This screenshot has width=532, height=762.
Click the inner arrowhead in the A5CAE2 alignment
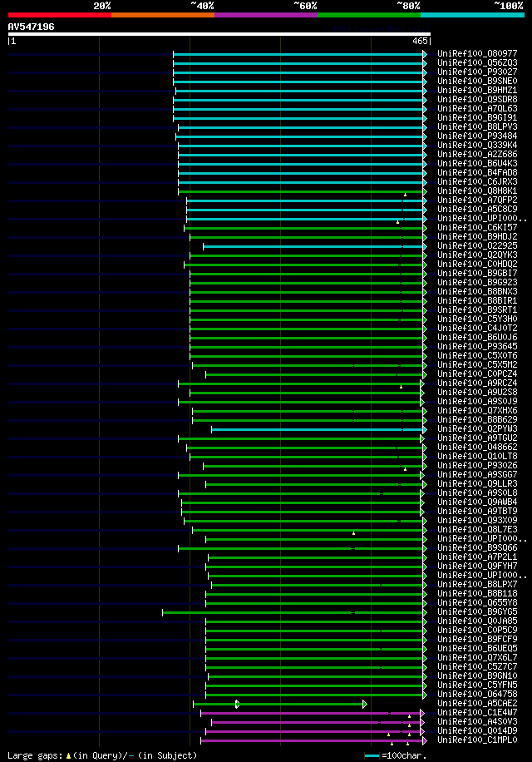point(238,704)
